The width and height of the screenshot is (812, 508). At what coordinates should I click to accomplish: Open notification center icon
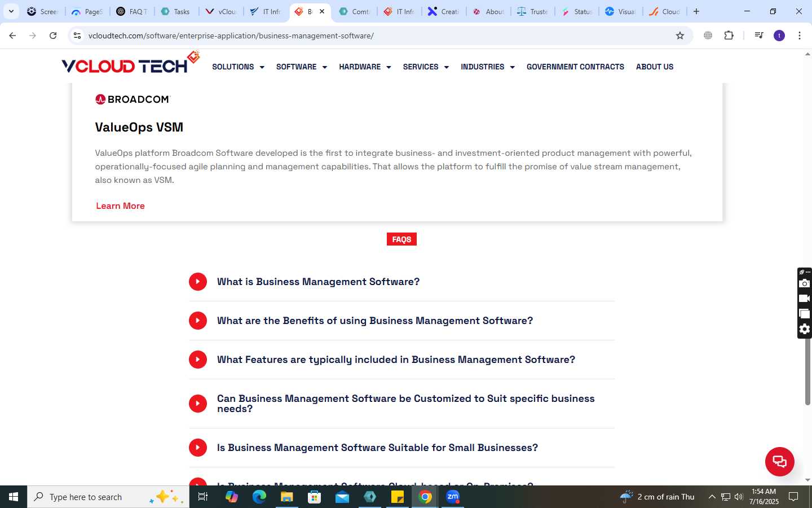[793, 497]
